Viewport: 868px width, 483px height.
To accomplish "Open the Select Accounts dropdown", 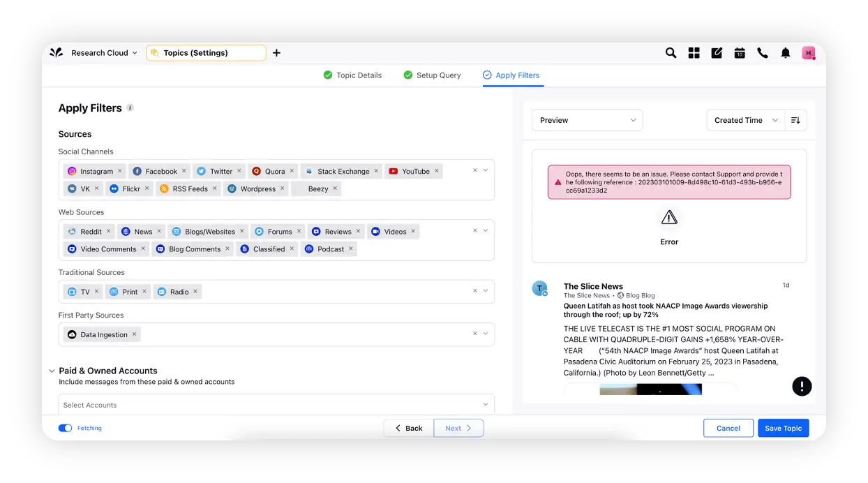I will (x=276, y=405).
